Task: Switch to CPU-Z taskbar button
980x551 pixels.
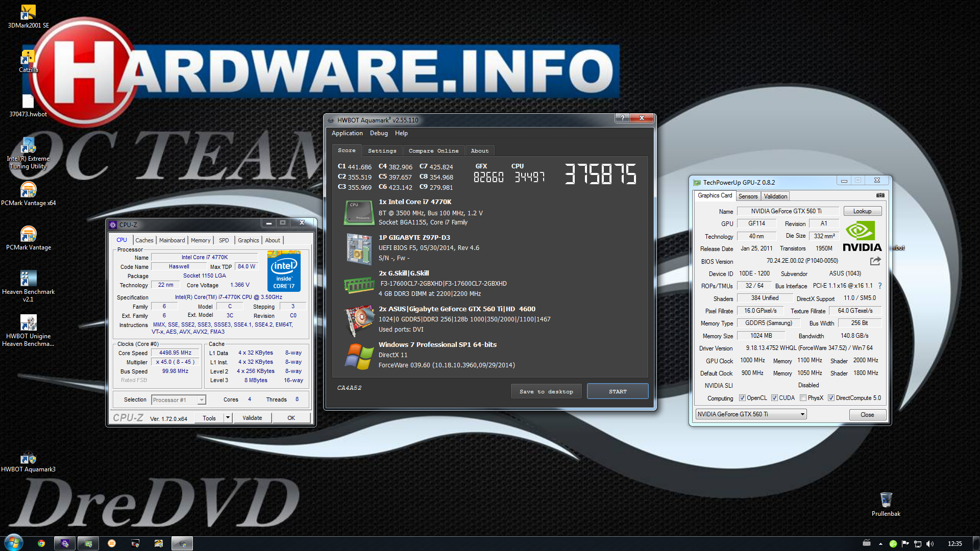Action: click(65, 543)
